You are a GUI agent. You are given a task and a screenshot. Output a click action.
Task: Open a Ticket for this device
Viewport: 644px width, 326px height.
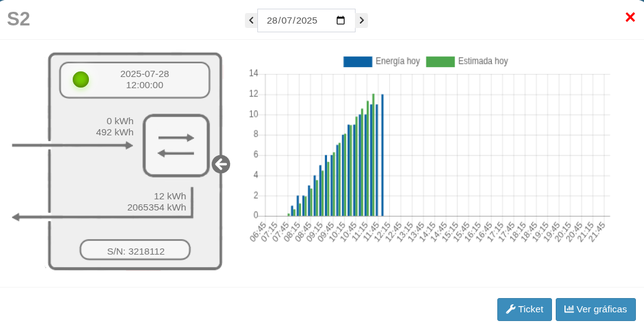tap(524, 309)
